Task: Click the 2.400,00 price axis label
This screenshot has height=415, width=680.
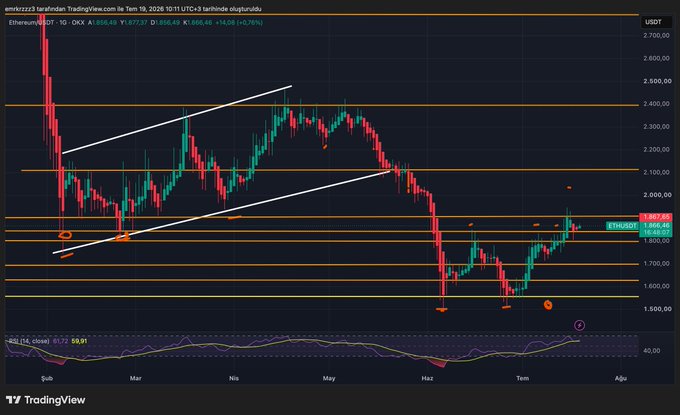Action: tap(657, 104)
